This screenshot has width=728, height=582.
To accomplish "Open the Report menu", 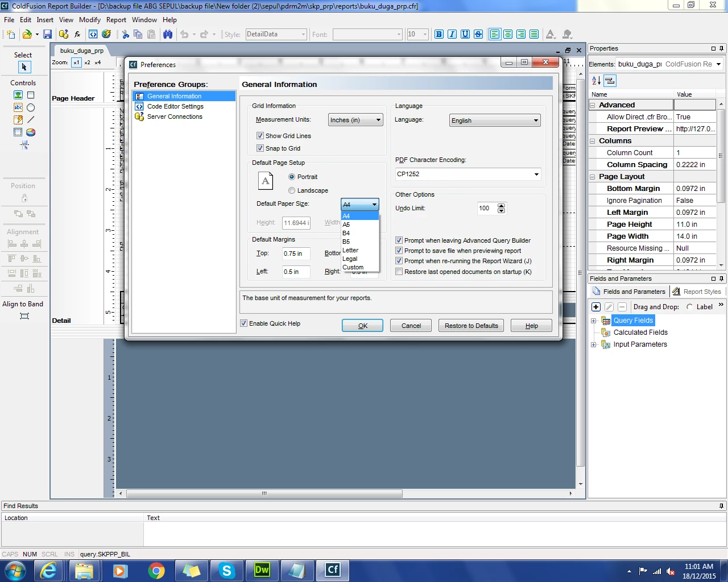I will pyautogui.click(x=116, y=19).
